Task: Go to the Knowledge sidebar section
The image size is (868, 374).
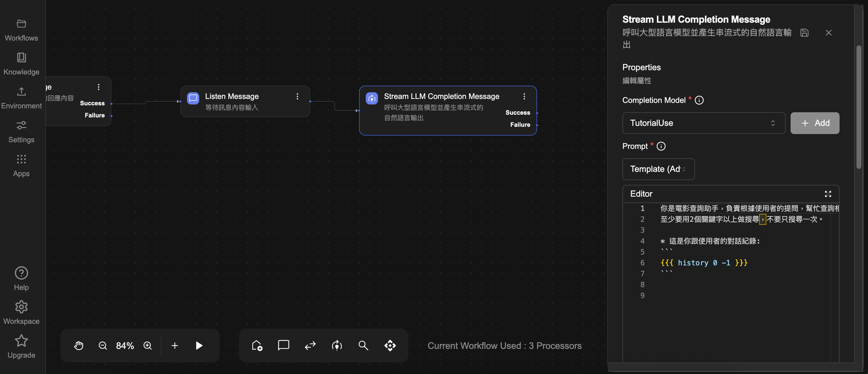Action: pyautogui.click(x=21, y=64)
